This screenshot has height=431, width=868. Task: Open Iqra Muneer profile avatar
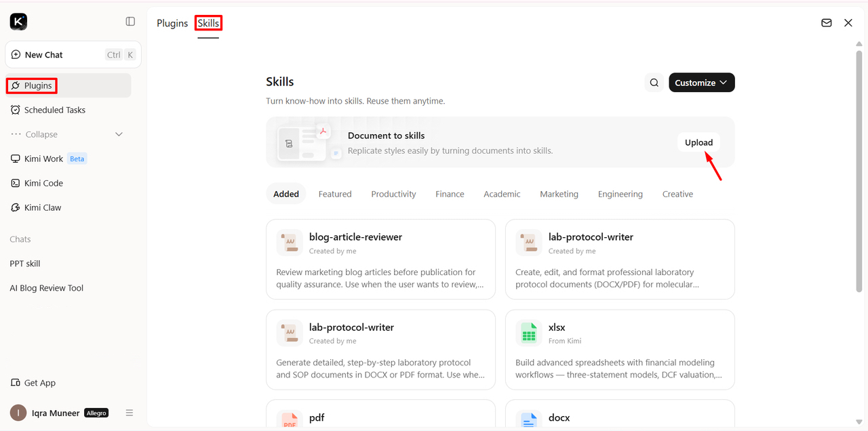[x=18, y=413]
